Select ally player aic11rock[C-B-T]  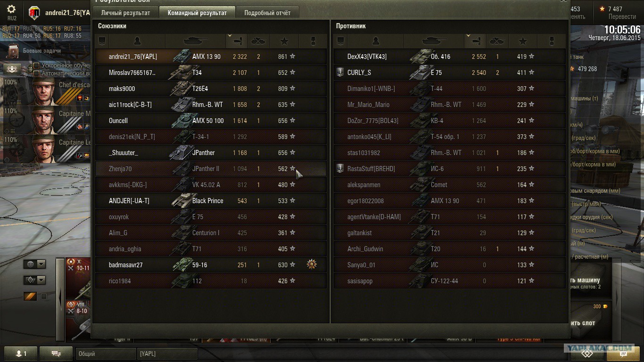pyautogui.click(x=211, y=105)
